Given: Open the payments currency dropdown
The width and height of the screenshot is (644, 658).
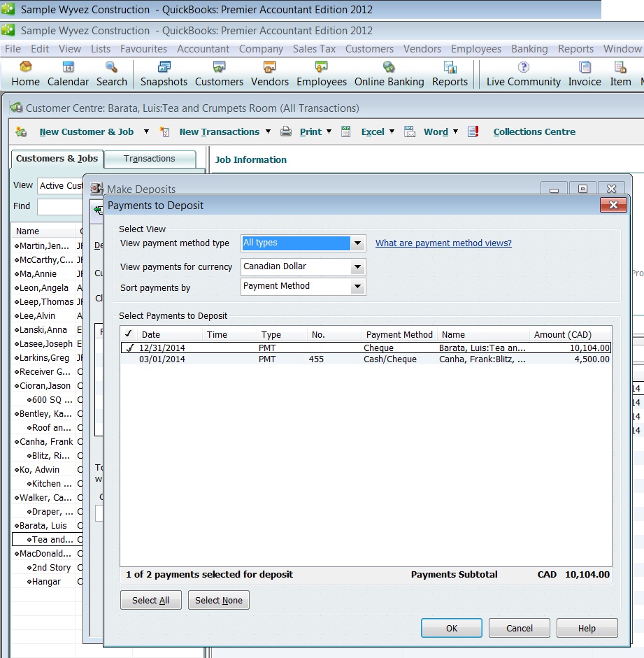Looking at the screenshot, I should click(358, 266).
